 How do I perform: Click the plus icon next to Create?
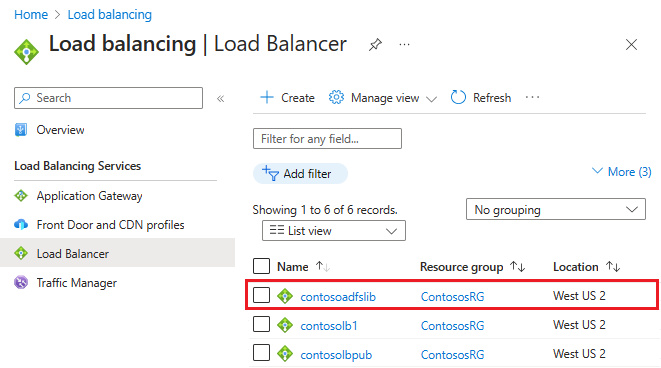[x=267, y=97]
